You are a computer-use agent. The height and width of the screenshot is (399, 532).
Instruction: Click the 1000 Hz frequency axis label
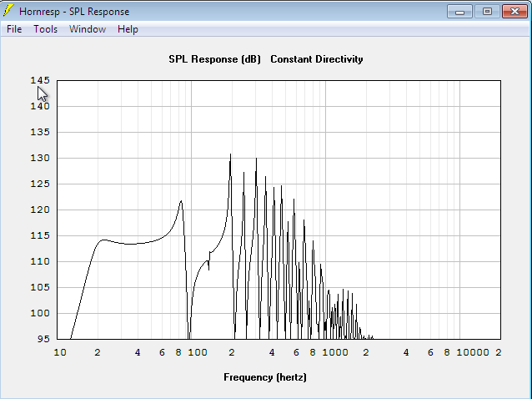click(335, 352)
